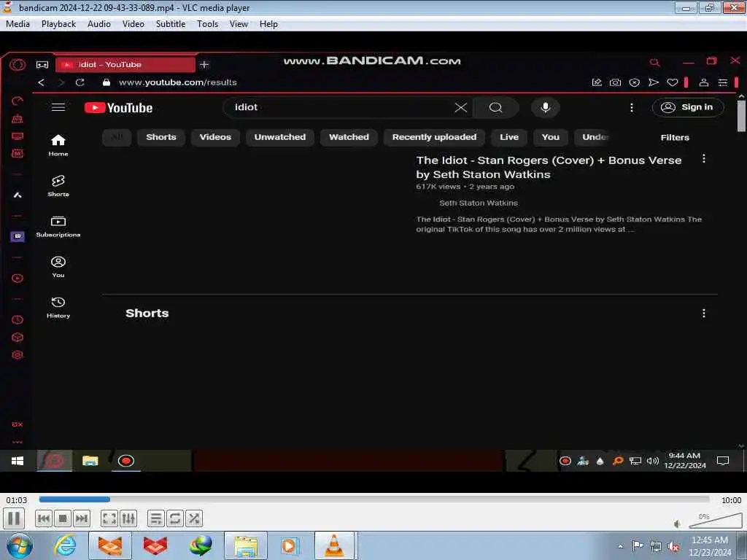The width and height of the screenshot is (747, 560).
Task: Click the heart bookmark icon in address bar
Action: point(672,82)
